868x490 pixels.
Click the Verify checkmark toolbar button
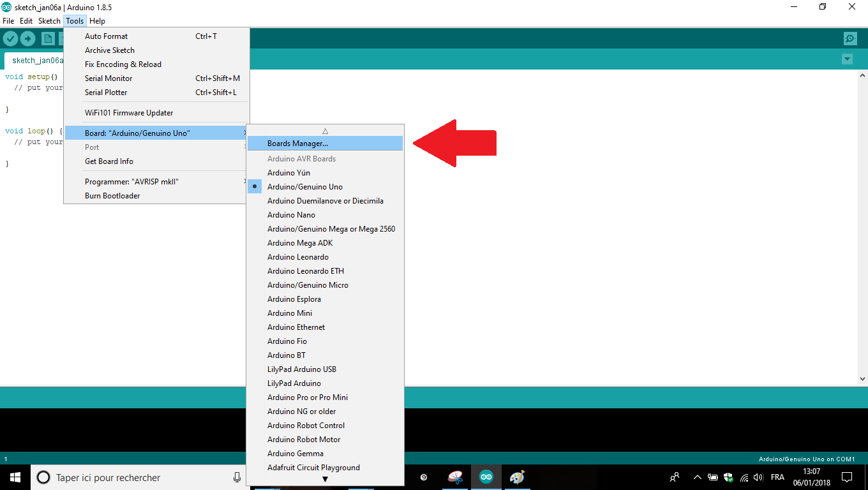click(10, 38)
